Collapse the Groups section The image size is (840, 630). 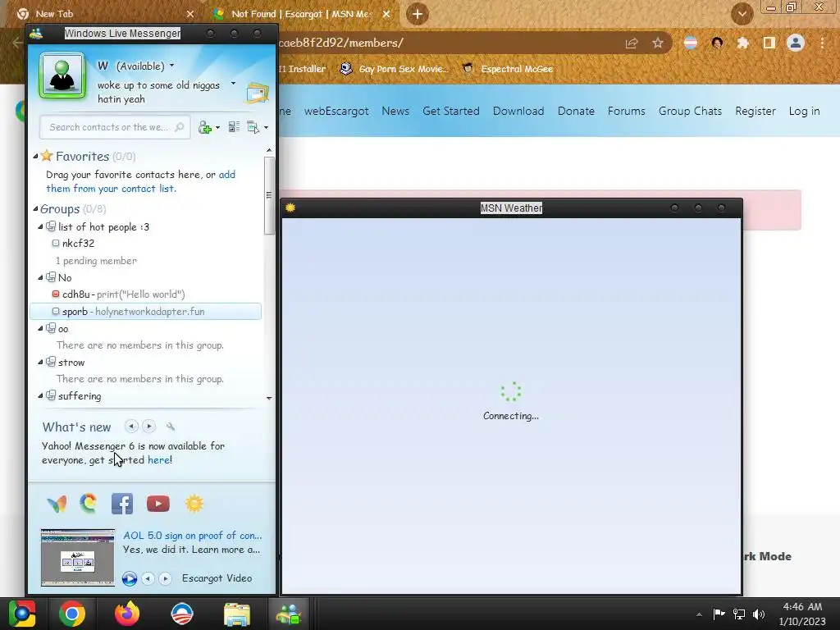[x=35, y=209]
